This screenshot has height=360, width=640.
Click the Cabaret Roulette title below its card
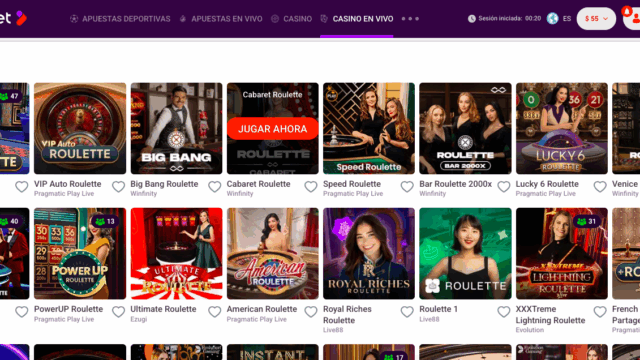(258, 184)
